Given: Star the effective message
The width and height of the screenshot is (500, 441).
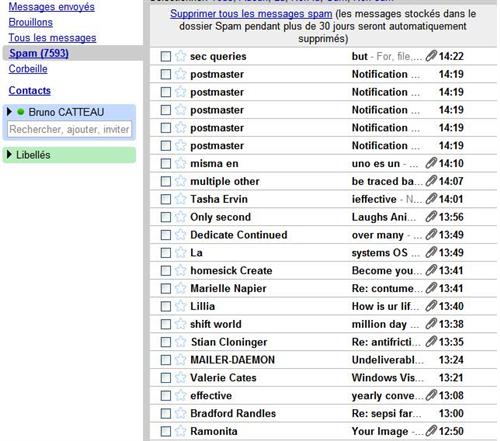Looking at the screenshot, I should (x=180, y=395).
